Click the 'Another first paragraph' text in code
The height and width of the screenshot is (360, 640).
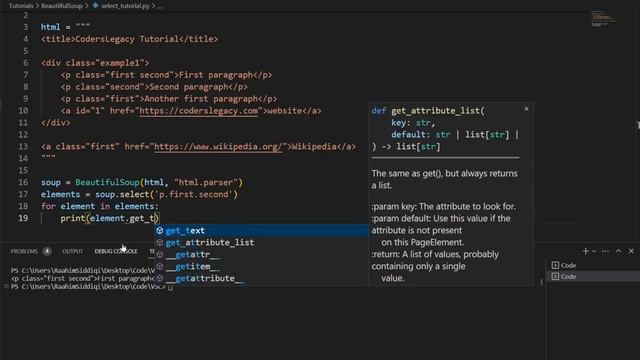point(198,99)
